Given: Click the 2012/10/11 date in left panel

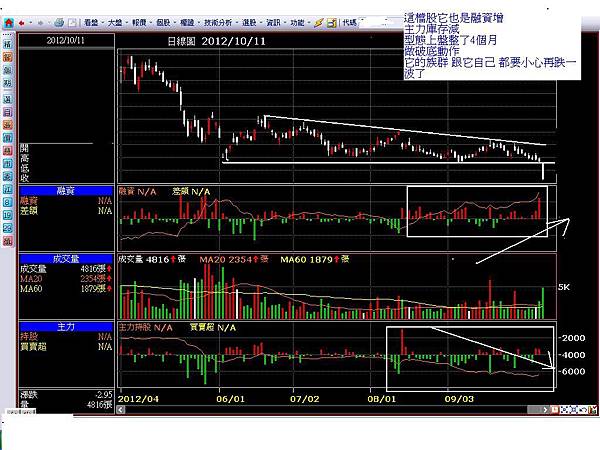Looking at the screenshot, I should [x=66, y=40].
